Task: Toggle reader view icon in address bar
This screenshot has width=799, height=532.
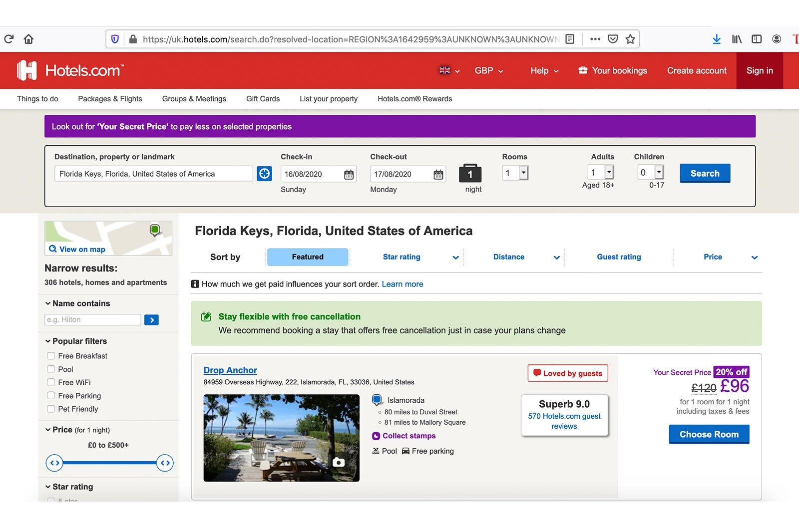Action: (x=570, y=39)
